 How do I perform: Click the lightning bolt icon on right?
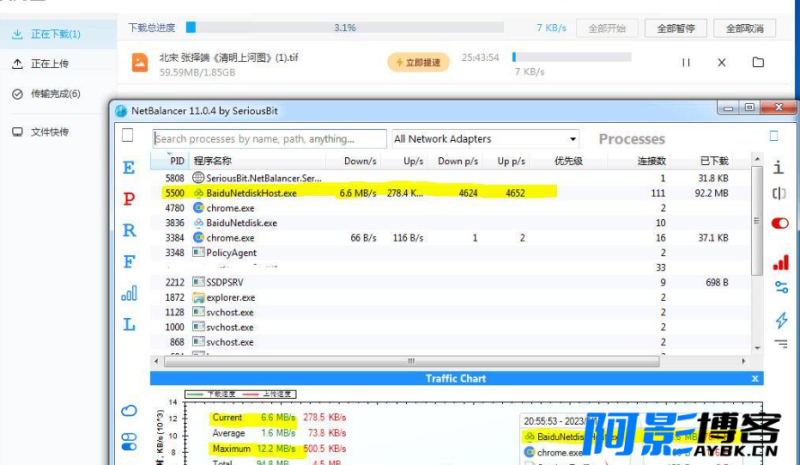click(781, 320)
